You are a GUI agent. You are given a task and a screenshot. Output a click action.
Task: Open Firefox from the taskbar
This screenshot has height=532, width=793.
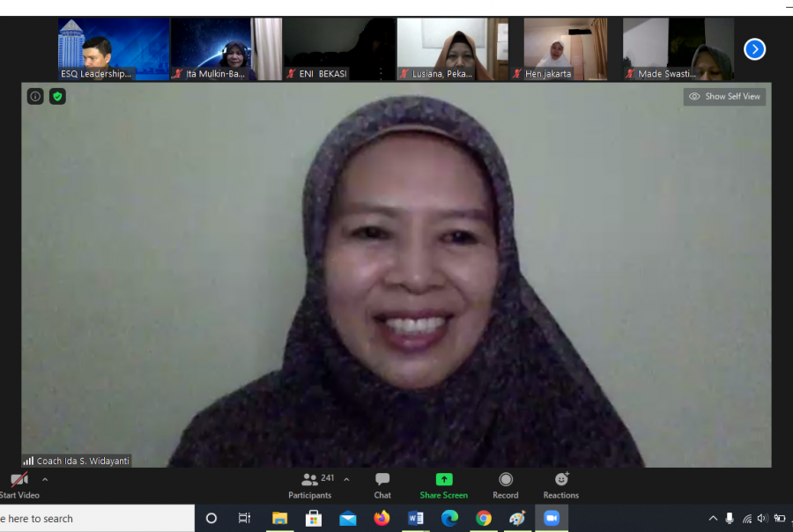382,519
